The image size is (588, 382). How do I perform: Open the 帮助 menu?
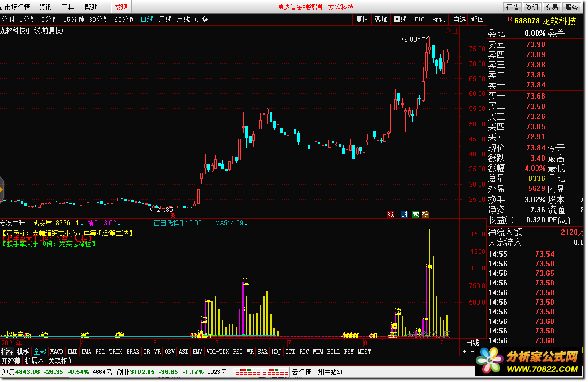click(91, 7)
